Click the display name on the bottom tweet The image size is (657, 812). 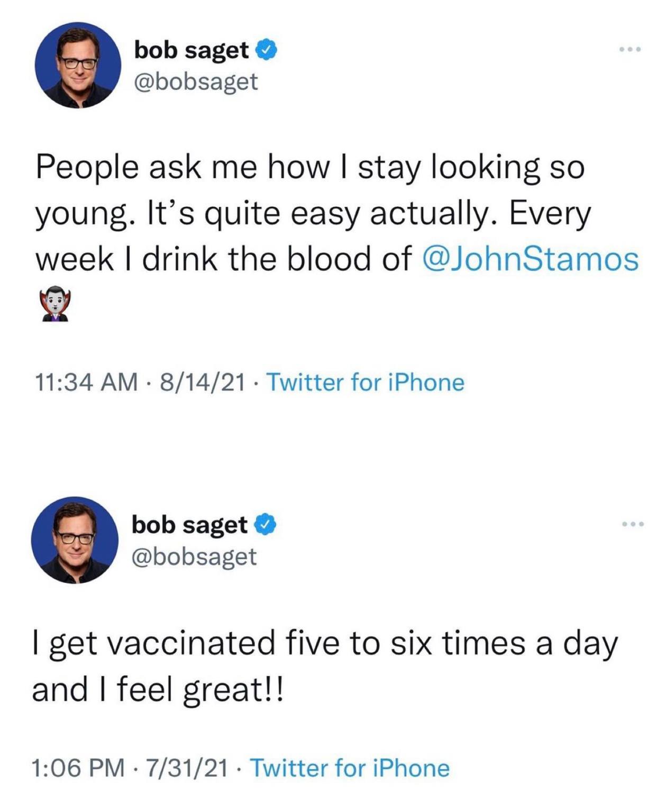pos(189,525)
